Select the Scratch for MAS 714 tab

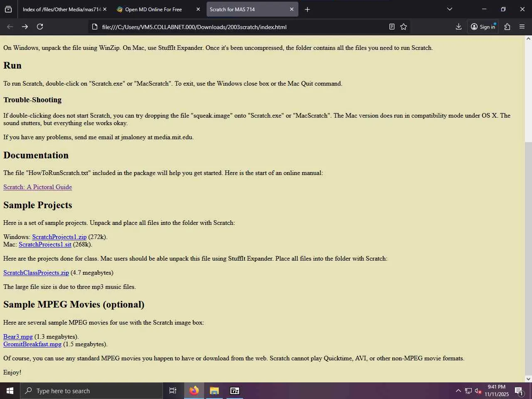(x=252, y=9)
